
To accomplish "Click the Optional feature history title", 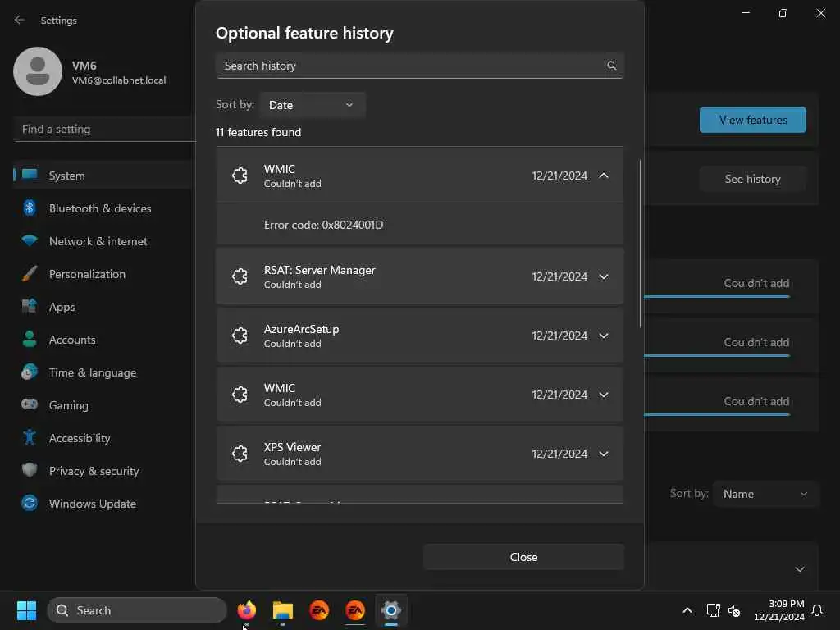I will pos(304,33).
